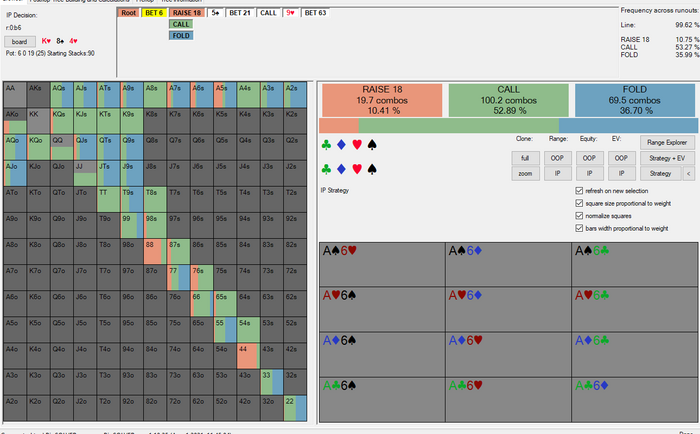Select the 76s cell in the range matrix
700x434 pixels.
click(x=202, y=278)
